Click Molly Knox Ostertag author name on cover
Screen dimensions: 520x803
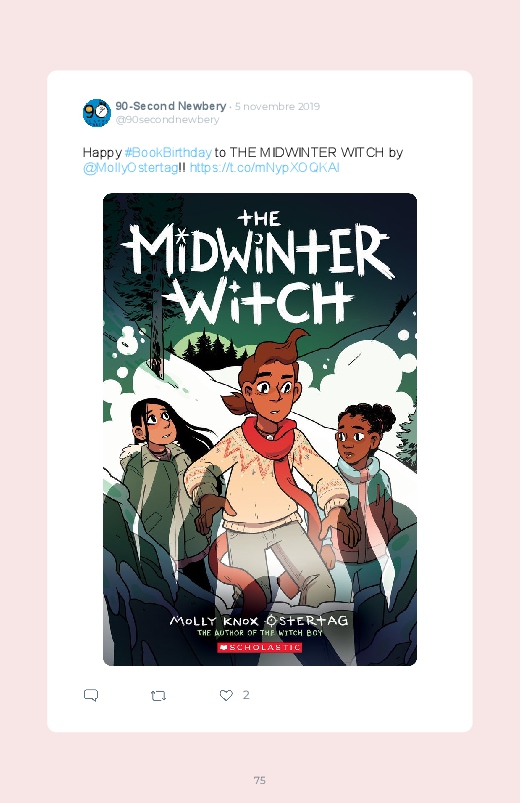[259, 621]
